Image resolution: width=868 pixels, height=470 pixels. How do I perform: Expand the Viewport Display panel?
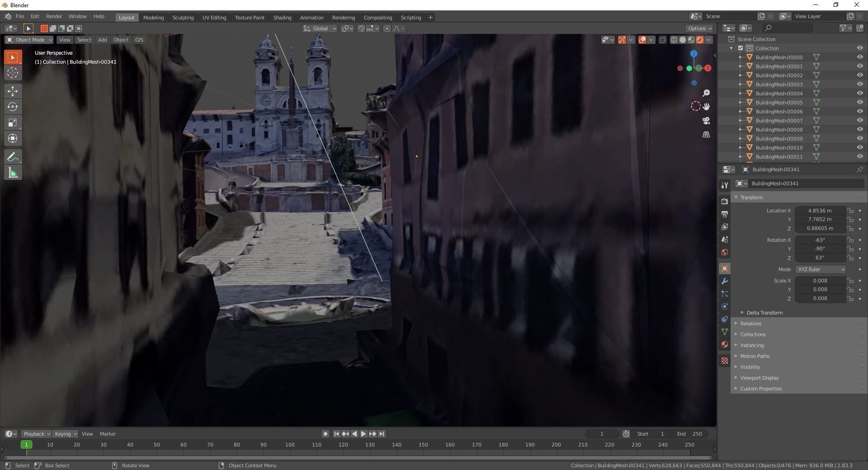759,378
